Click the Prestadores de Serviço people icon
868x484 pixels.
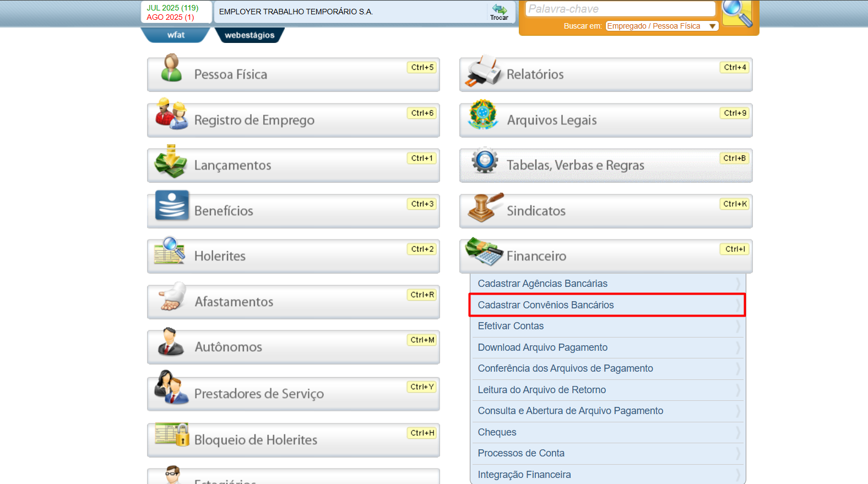(171, 387)
